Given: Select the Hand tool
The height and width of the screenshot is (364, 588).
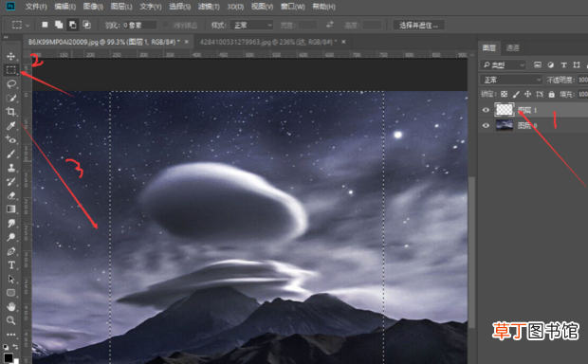Looking at the screenshot, I should (10, 306).
